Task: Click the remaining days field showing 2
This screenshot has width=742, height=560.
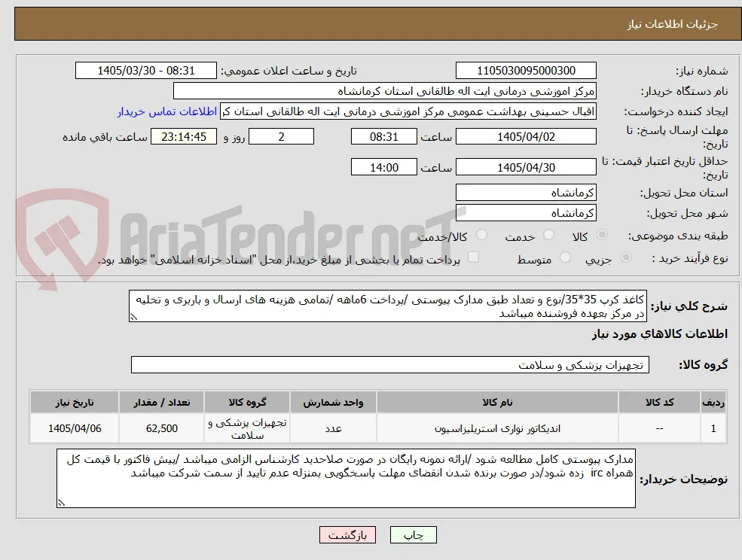Action: pos(281,137)
